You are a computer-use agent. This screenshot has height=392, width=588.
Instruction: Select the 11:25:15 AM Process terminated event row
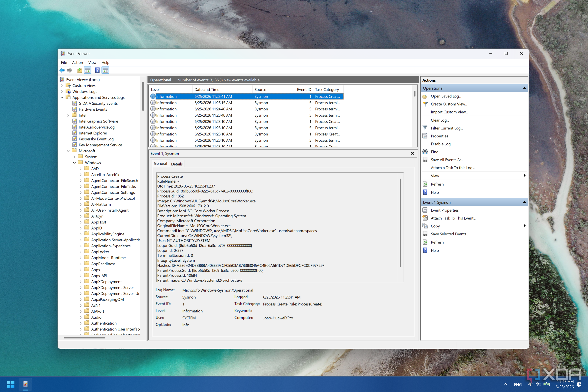coord(247,103)
